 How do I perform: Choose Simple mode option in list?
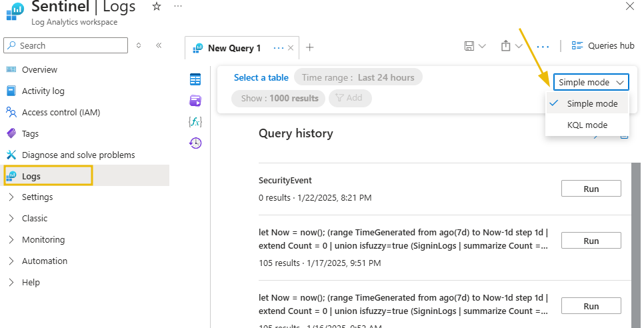point(587,103)
